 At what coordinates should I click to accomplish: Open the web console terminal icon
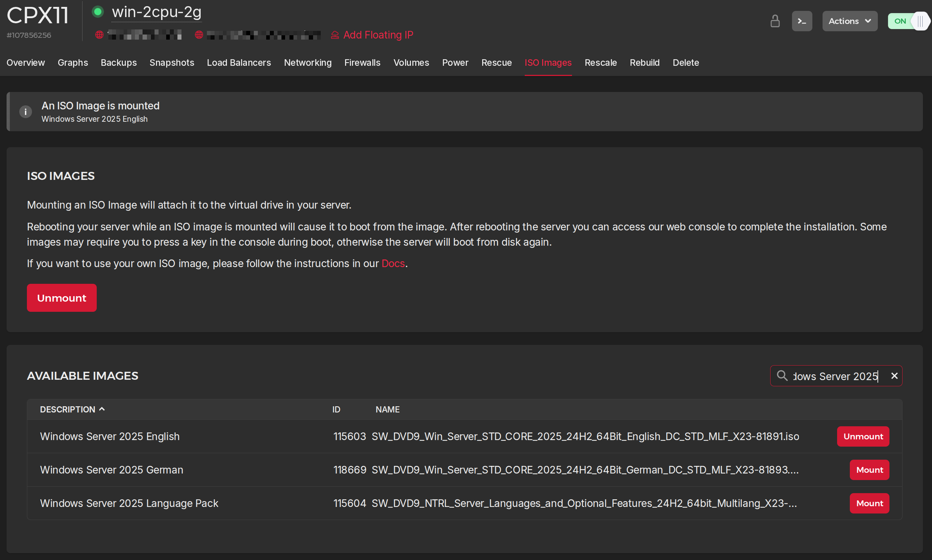coord(801,21)
